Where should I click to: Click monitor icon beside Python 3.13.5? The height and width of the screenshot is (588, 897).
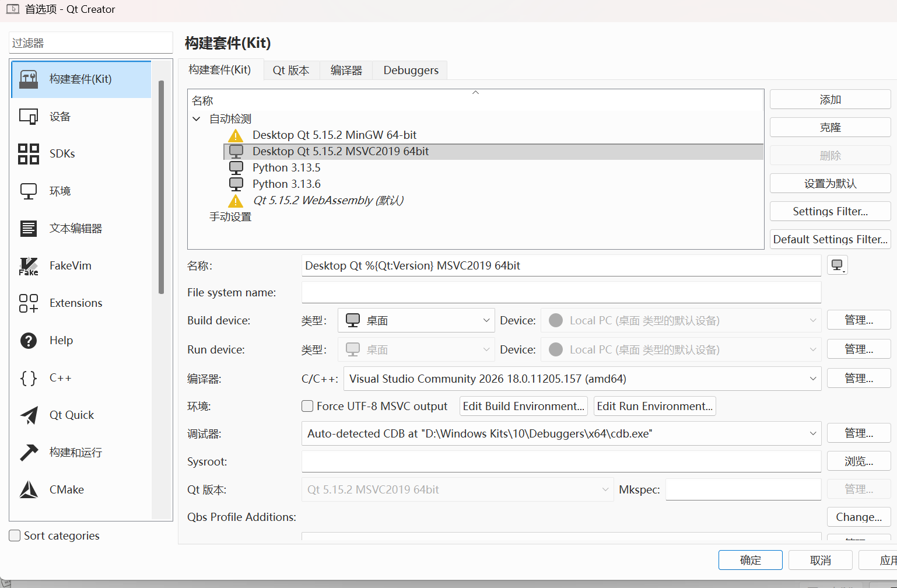(236, 168)
